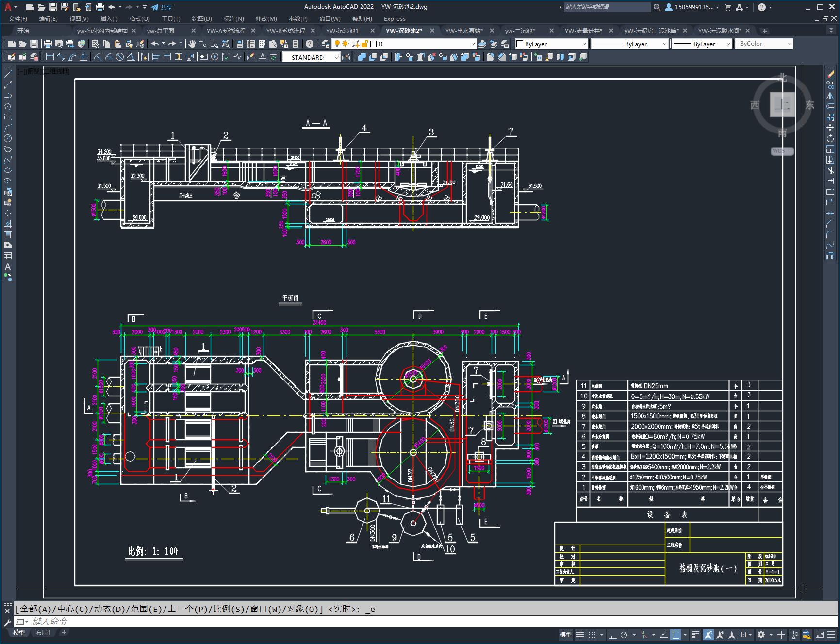Click the 共享 share button
Viewport: 840px width, 644px height.
pyautogui.click(x=162, y=7)
